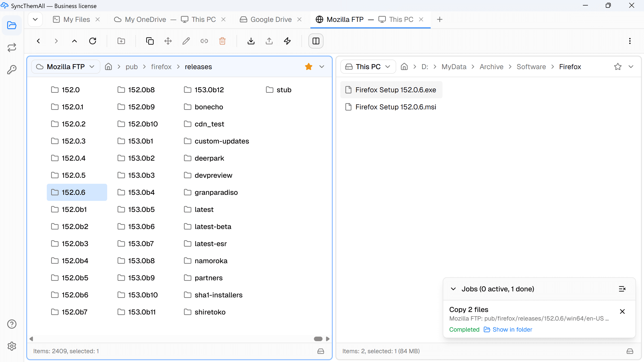
Task: Open settings gear in sidebar
Action: (12, 346)
